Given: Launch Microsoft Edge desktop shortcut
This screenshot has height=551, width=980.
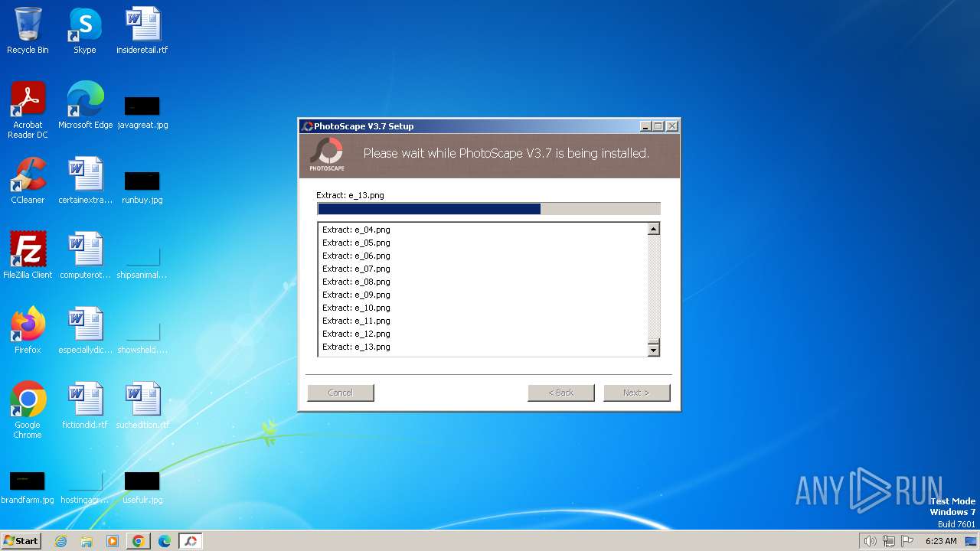Looking at the screenshot, I should coord(85,106).
